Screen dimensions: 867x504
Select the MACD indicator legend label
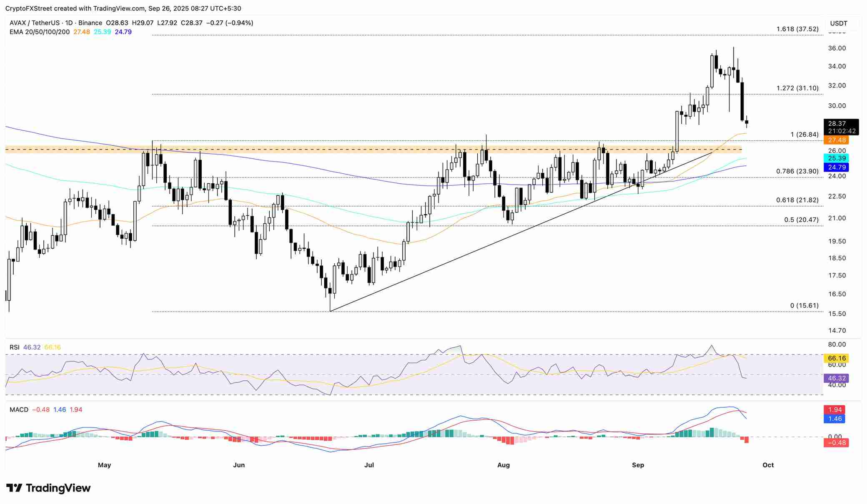click(x=19, y=409)
